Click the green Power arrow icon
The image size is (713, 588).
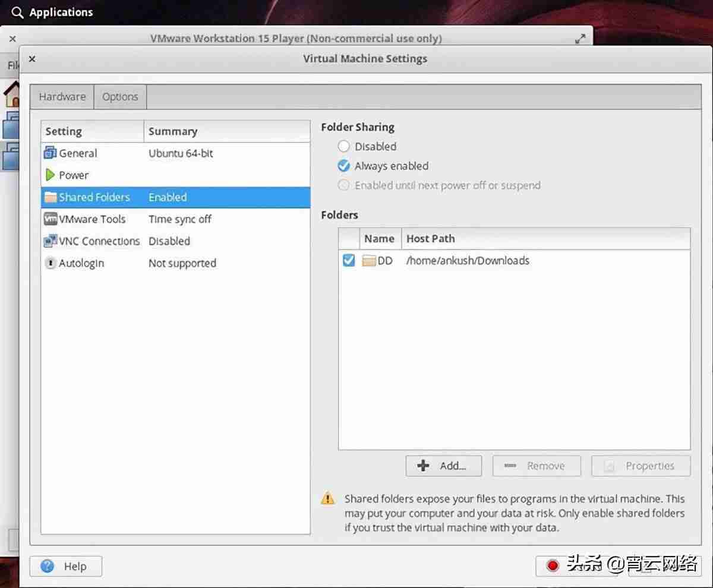click(x=51, y=175)
